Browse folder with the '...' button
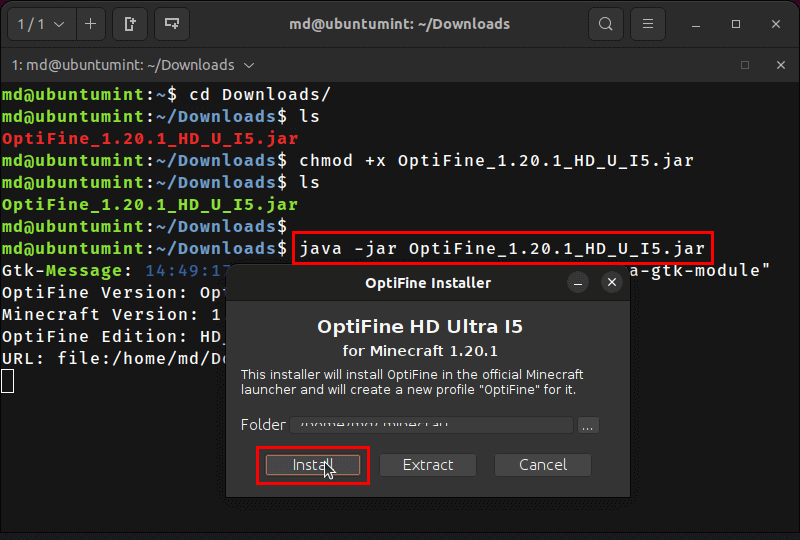The height and width of the screenshot is (540, 800). coord(588,425)
